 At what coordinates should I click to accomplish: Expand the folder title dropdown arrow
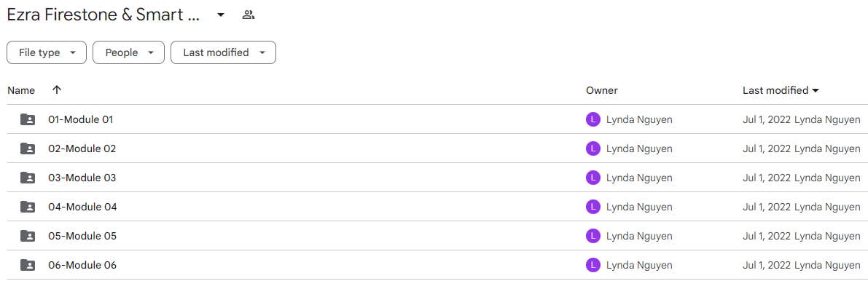[220, 15]
